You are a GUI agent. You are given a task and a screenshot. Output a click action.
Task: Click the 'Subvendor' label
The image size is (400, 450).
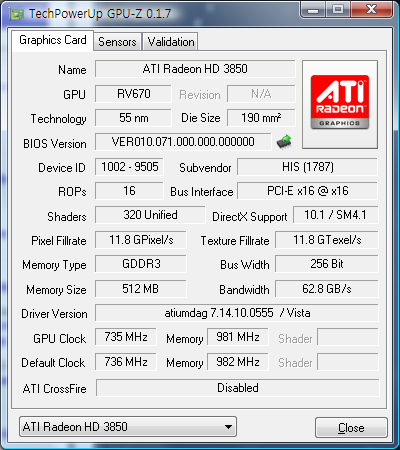click(x=205, y=168)
